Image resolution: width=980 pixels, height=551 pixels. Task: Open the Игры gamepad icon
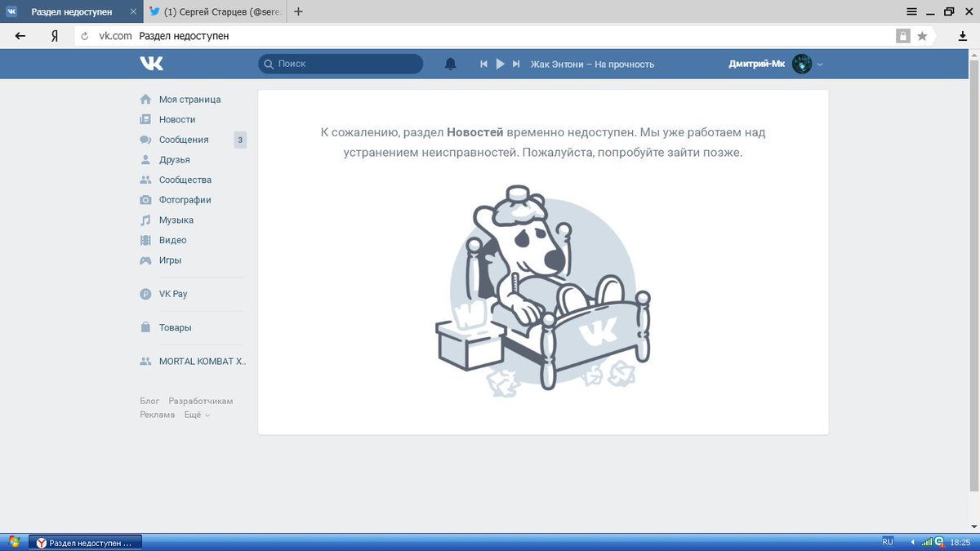(145, 260)
